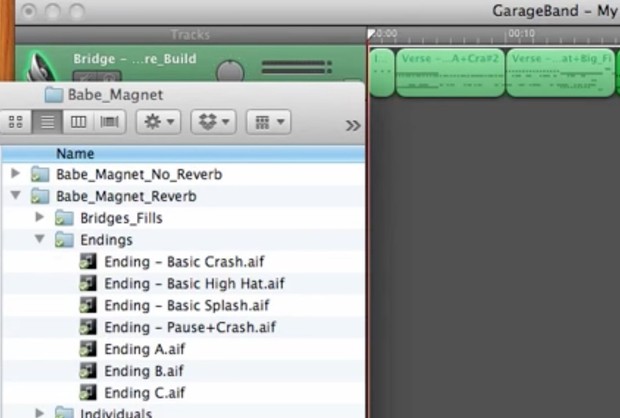Image resolution: width=620 pixels, height=418 pixels.
Task: Click the playhead at timeline start
Action: click(x=371, y=34)
